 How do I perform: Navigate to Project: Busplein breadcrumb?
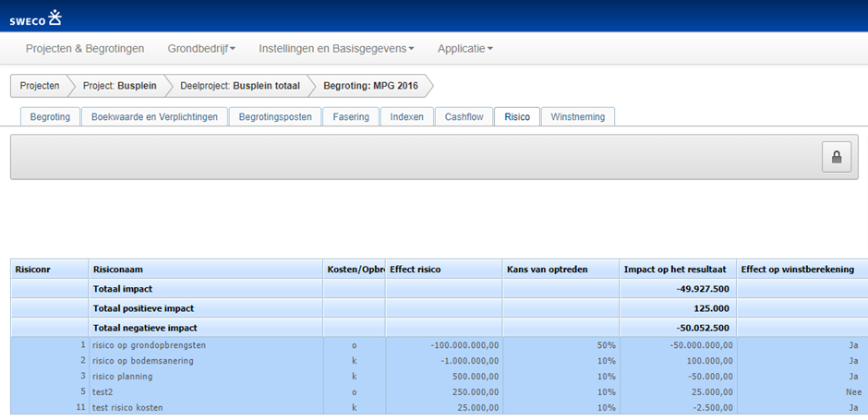119,86
